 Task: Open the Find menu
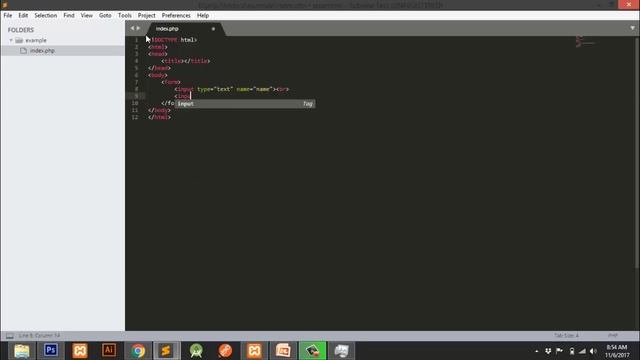point(69,16)
